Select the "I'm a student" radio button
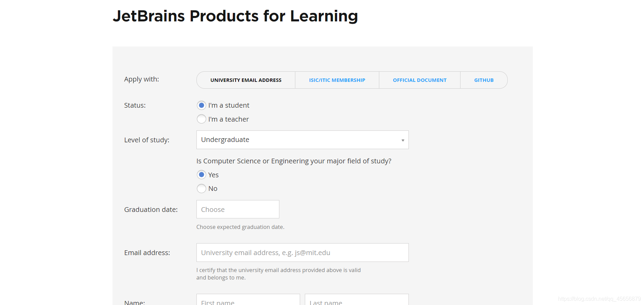 tap(202, 105)
